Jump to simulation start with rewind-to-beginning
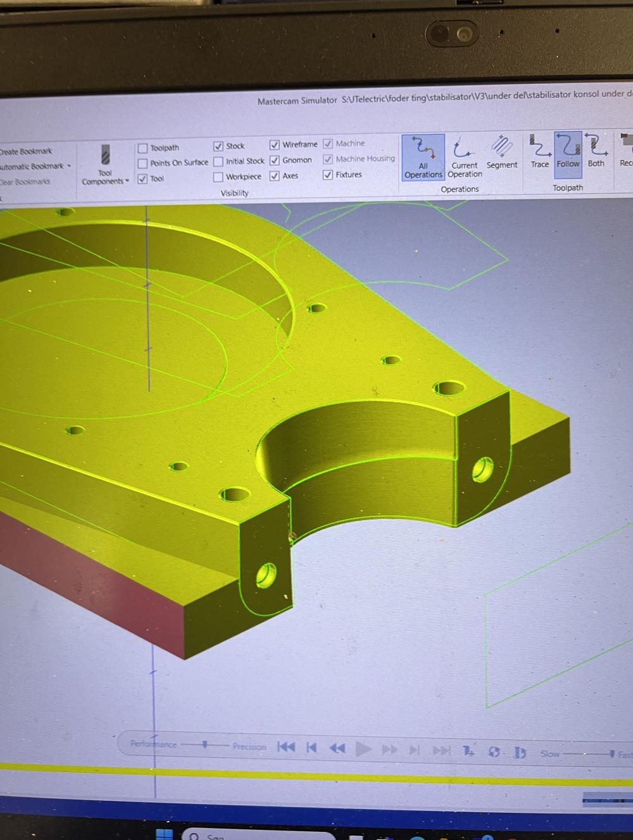The width and height of the screenshot is (633, 840). pyautogui.click(x=286, y=747)
